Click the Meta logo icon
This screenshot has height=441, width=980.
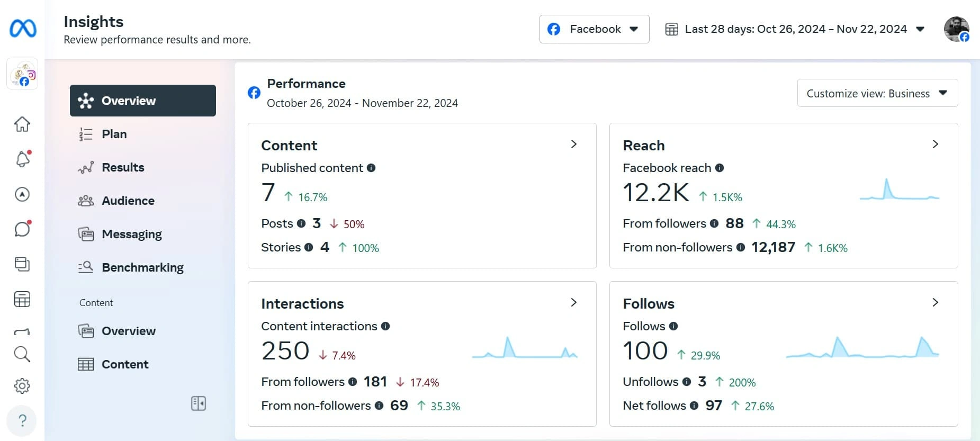coord(23,28)
